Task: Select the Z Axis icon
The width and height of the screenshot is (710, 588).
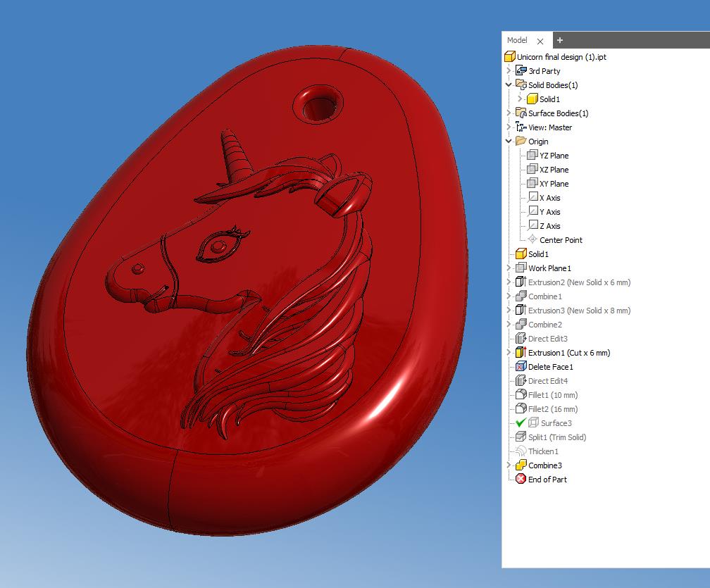Action: point(532,225)
